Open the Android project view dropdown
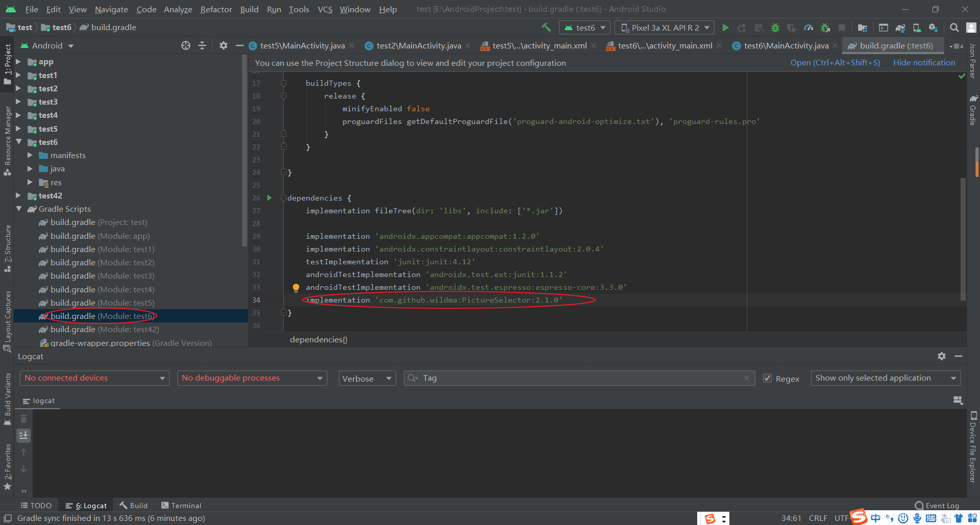Screen dimensions: 980x525 pyautogui.click(x=47, y=45)
